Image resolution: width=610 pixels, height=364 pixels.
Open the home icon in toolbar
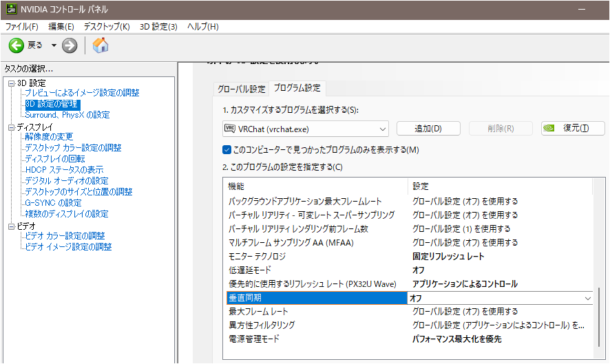click(101, 45)
